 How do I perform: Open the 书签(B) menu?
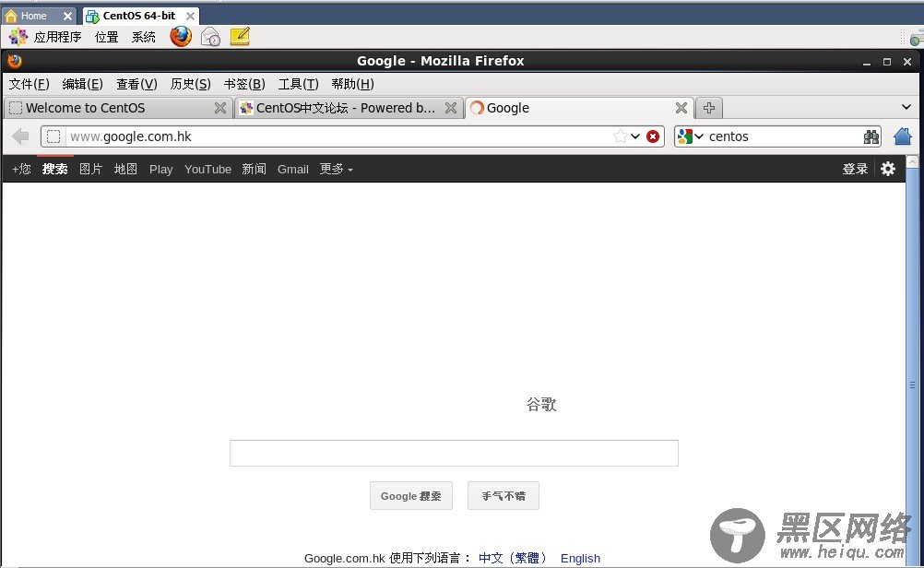point(244,84)
